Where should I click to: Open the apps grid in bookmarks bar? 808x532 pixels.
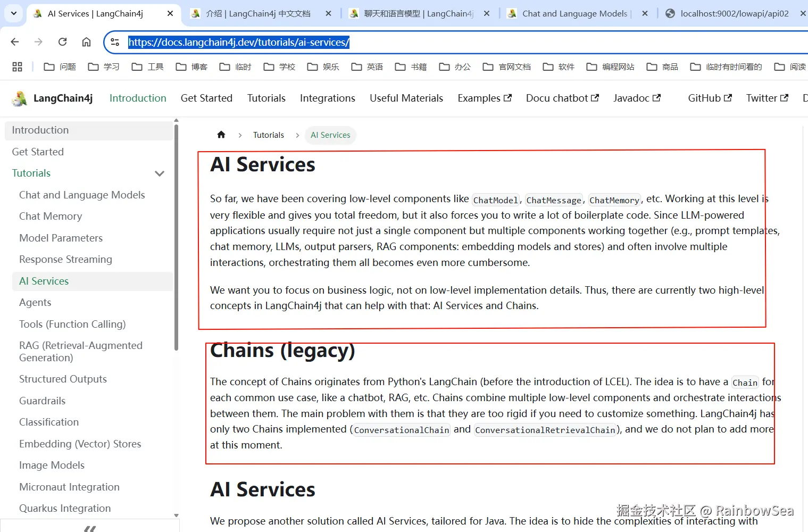coord(17,66)
